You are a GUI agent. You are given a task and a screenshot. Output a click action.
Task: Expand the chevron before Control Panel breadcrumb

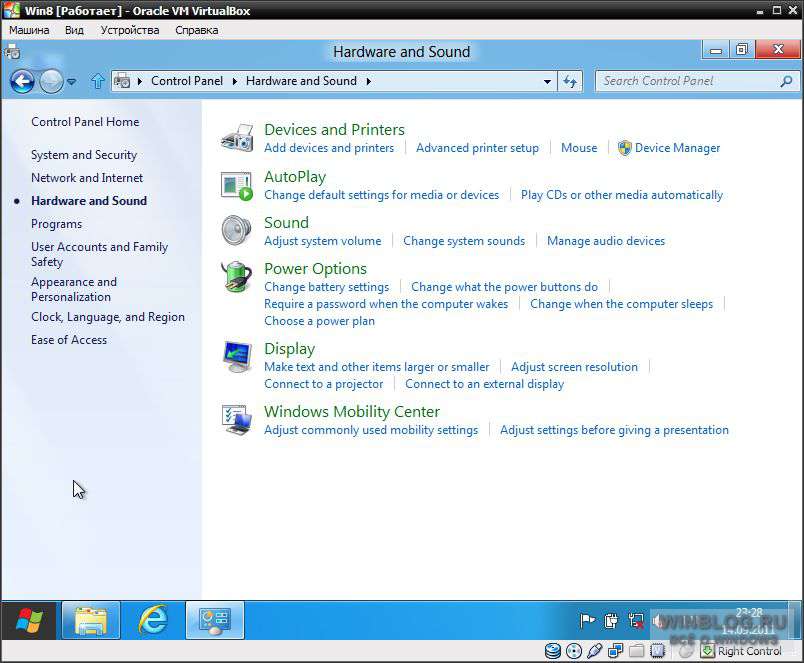click(x=139, y=81)
